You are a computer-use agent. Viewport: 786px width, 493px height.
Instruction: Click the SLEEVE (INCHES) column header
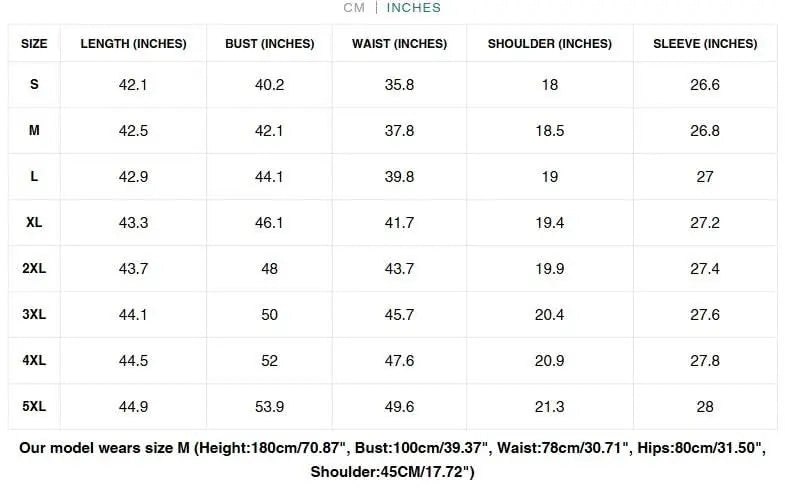click(705, 44)
